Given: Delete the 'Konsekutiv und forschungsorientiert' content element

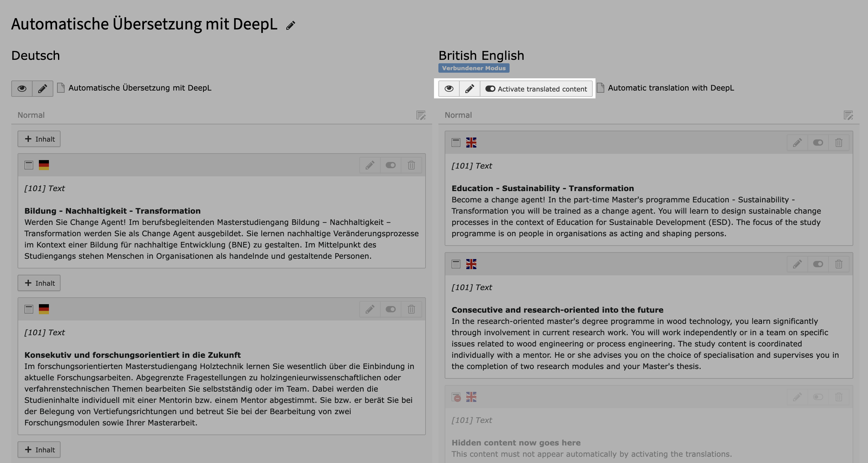Looking at the screenshot, I should (411, 309).
